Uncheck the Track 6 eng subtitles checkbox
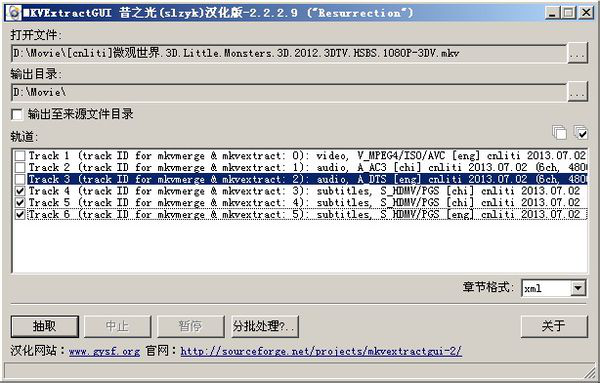The height and width of the screenshot is (383, 600). [x=20, y=215]
